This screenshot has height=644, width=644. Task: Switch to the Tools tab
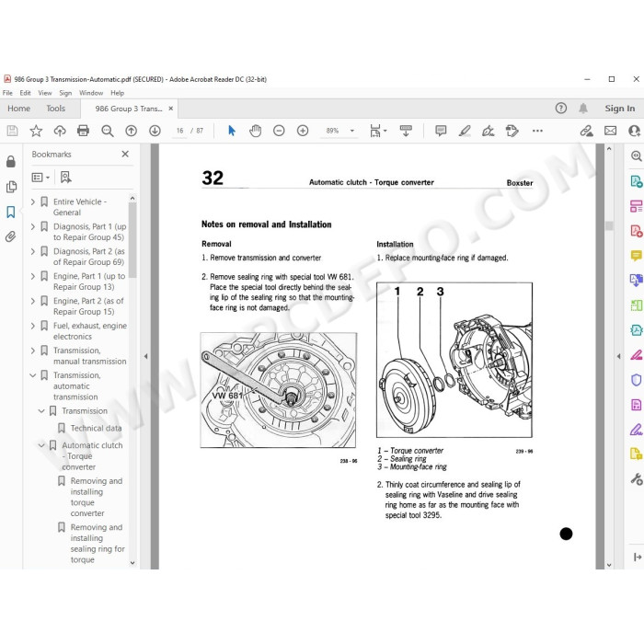[55, 109]
